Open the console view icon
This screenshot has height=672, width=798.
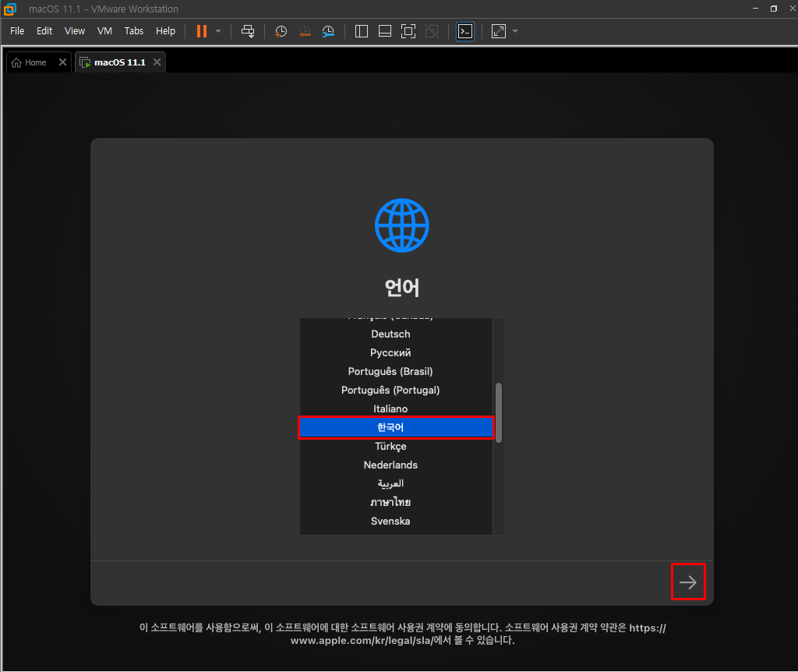coord(465,31)
